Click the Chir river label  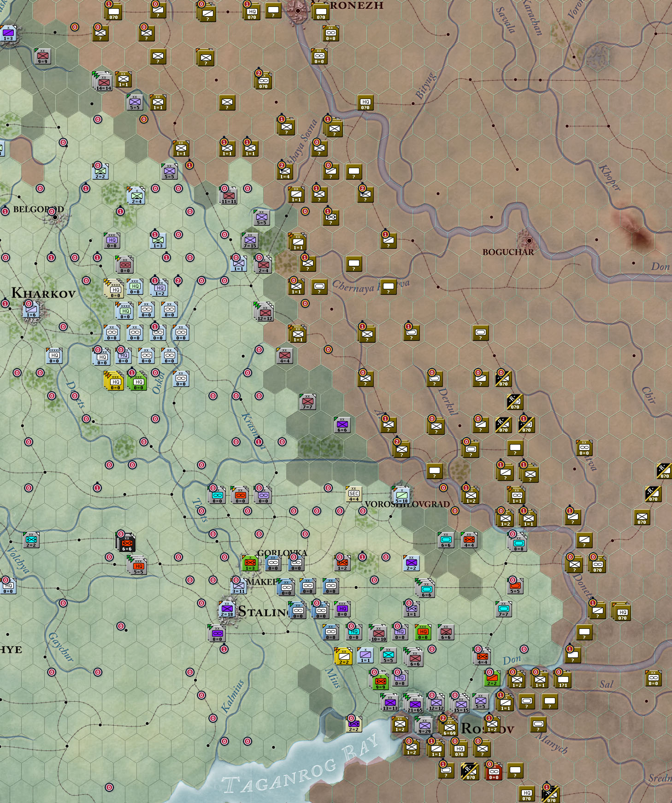pyautogui.click(x=648, y=395)
